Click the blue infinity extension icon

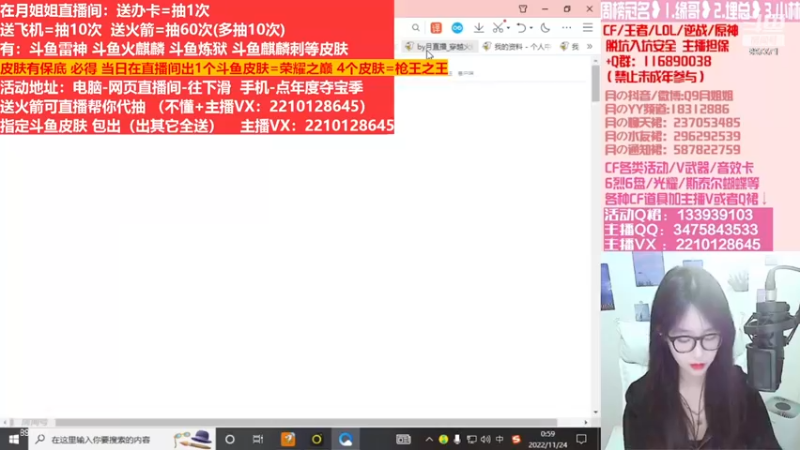(457, 28)
